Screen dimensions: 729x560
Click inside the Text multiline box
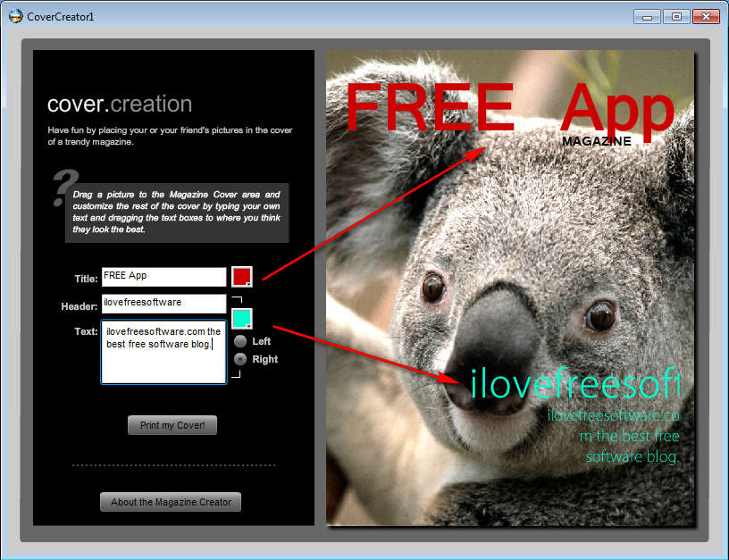click(x=163, y=352)
